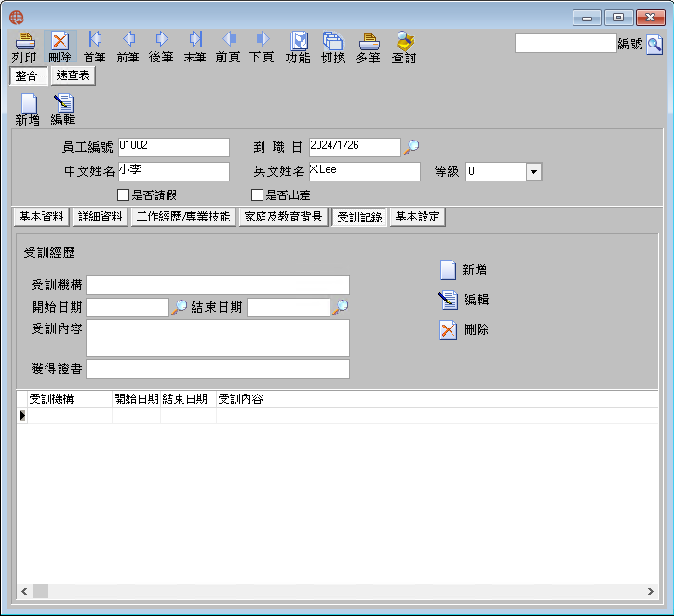Open date picker beside 開始日期 field
The height and width of the screenshot is (616, 674).
pyautogui.click(x=179, y=307)
